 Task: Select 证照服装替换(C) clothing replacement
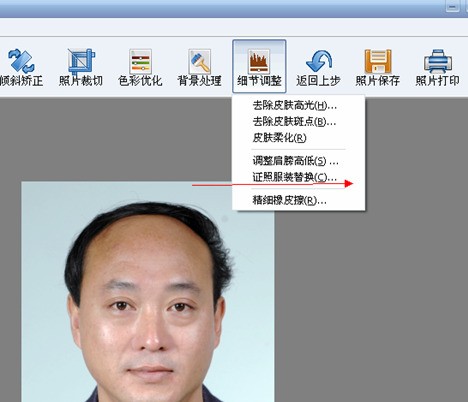click(299, 177)
